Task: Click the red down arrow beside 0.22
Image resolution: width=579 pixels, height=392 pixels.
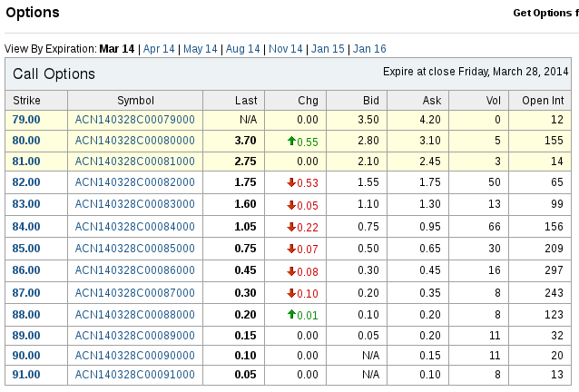Action: (291, 227)
